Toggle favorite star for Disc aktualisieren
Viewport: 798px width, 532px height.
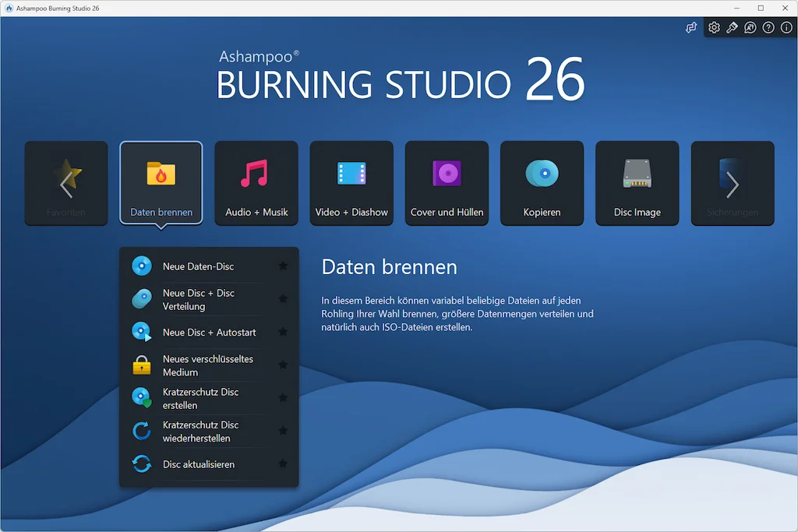(x=283, y=463)
